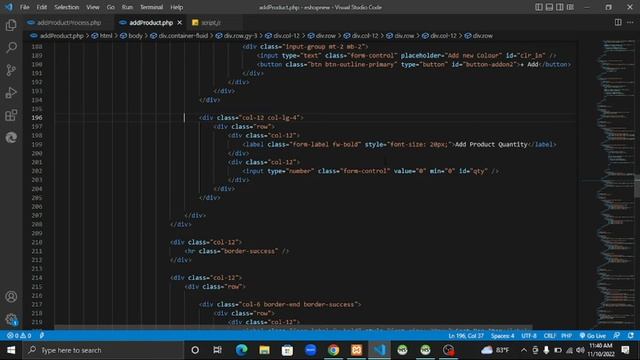640x360 pixels.
Task: Open the Selection menu
Action: pyautogui.click(x=67, y=7)
